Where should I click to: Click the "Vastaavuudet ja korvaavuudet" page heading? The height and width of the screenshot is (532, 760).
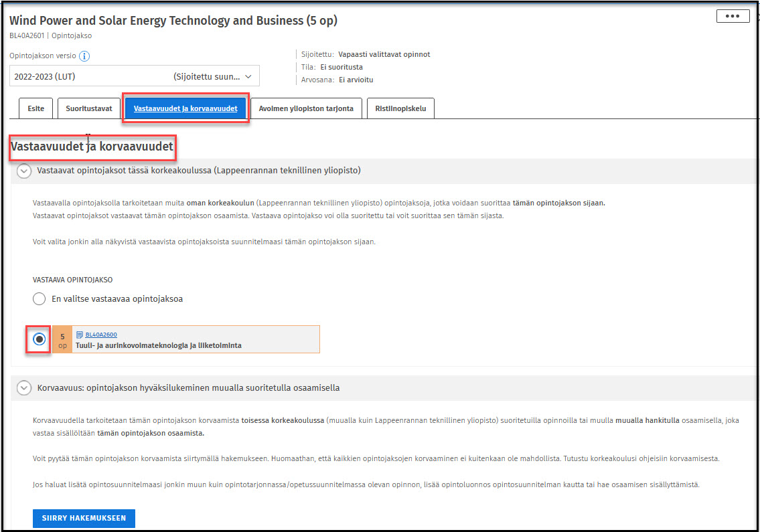[92, 146]
